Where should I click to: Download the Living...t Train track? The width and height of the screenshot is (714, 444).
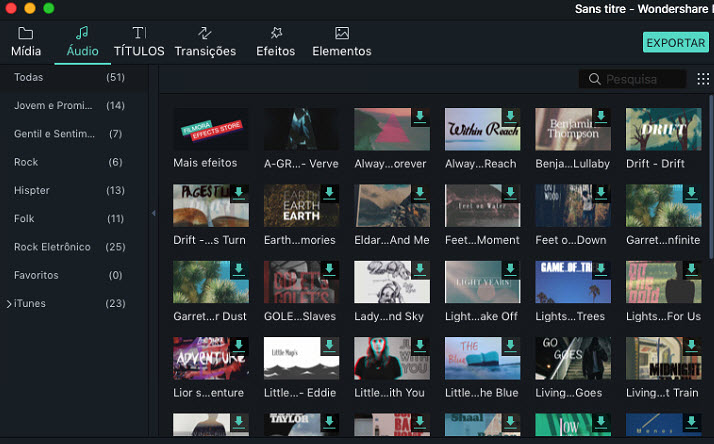[692, 346]
